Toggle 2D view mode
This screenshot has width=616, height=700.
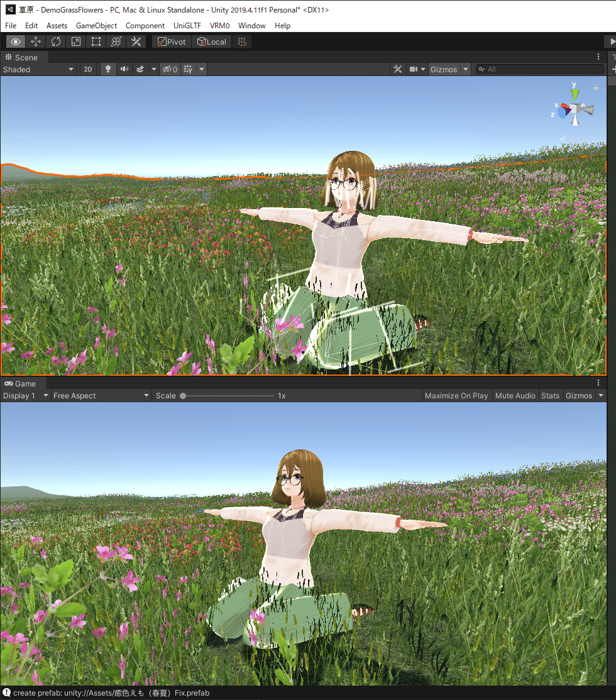pyautogui.click(x=88, y=69)
